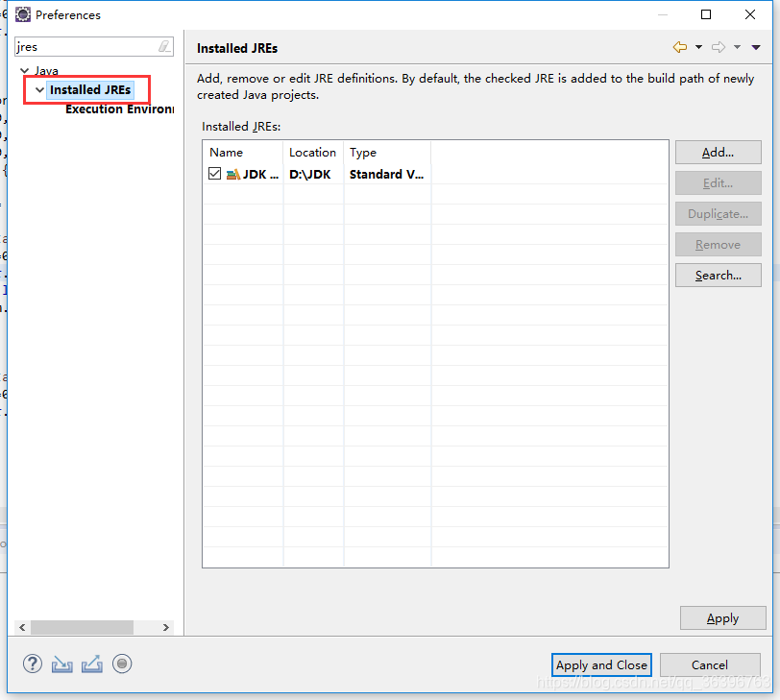Click the Location column header
This screenshot has height=700, width=780.
pos(313,153)
